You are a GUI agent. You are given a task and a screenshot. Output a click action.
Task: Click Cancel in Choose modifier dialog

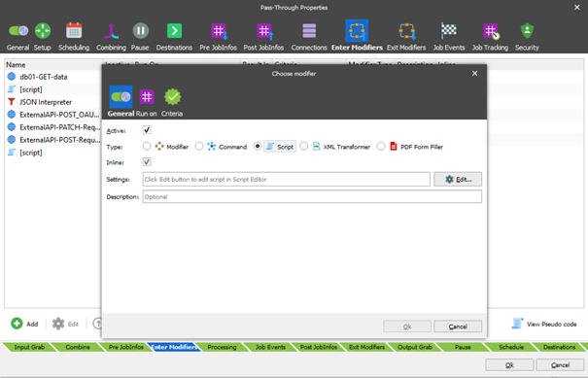click(458, 326)
